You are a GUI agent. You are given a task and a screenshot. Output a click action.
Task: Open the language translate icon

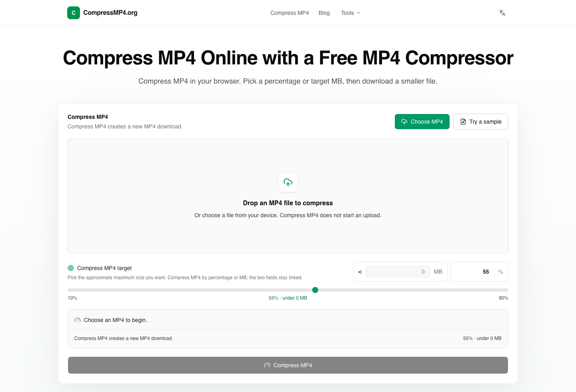tap(502, 13)
